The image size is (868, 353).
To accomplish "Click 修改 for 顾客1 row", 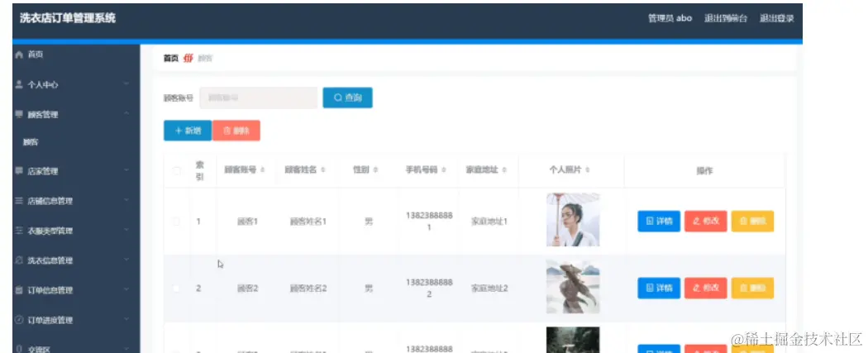I will coord(706,222).
